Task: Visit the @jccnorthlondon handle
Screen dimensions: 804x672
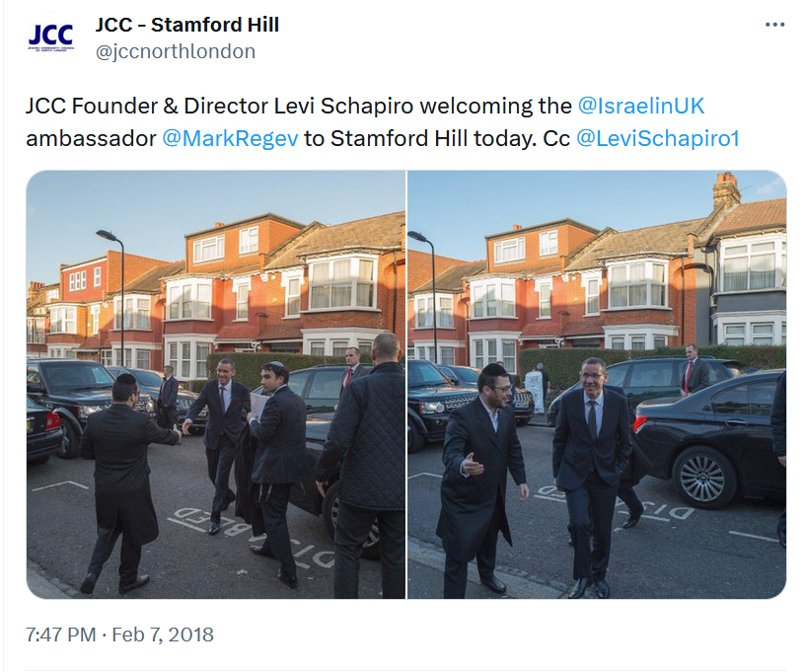Action: coord(176,51)
